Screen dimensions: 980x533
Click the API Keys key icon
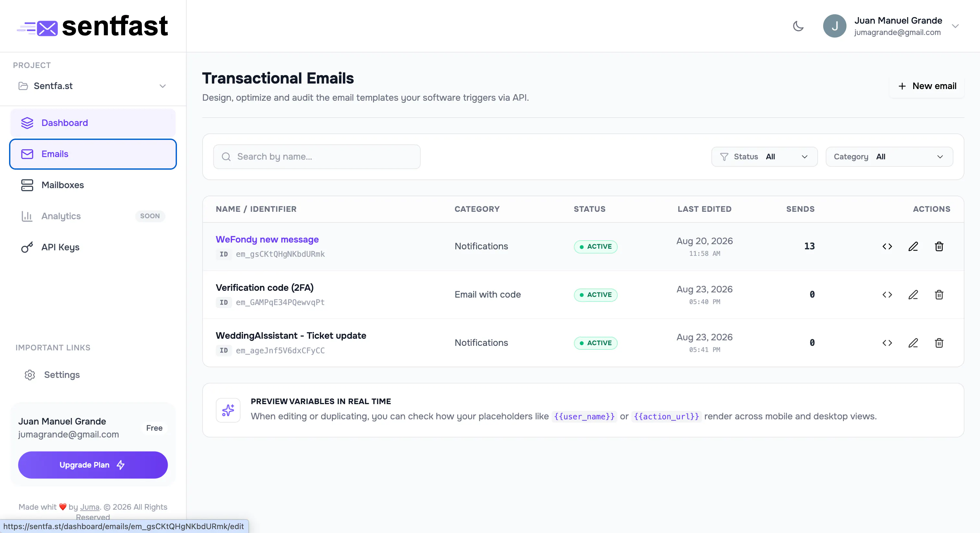[27, 247]
